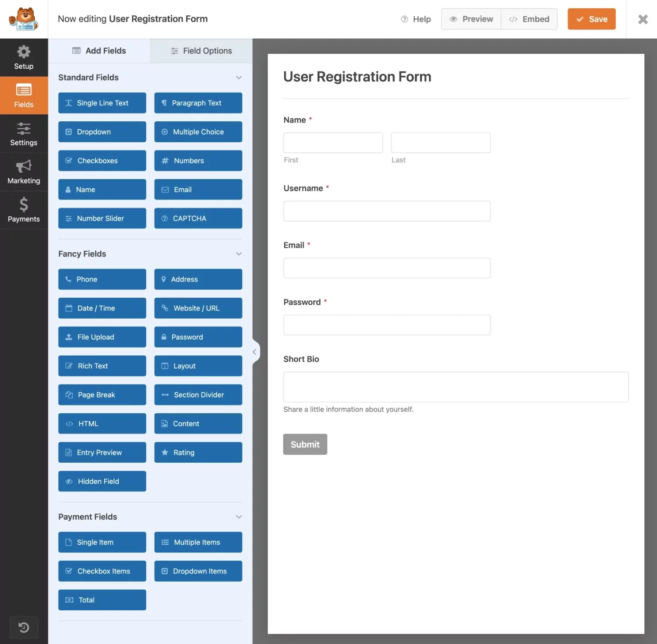The width and height of the screenshot is (657, 644).
Task: Add a Dropdown Items payment field
Action: click(x=198, y=571)
